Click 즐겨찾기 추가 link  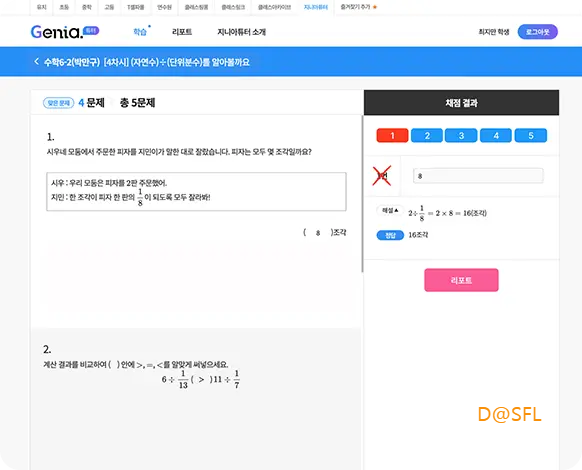pyautogui.click(x=355, y=7)
